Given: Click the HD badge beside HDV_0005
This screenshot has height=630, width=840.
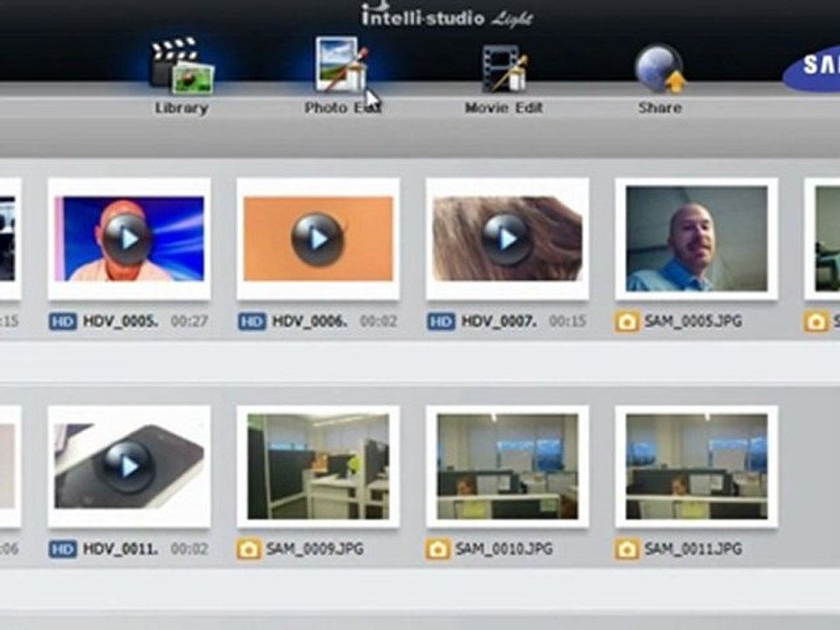Looking at the screenshot, I should (63, 321).
